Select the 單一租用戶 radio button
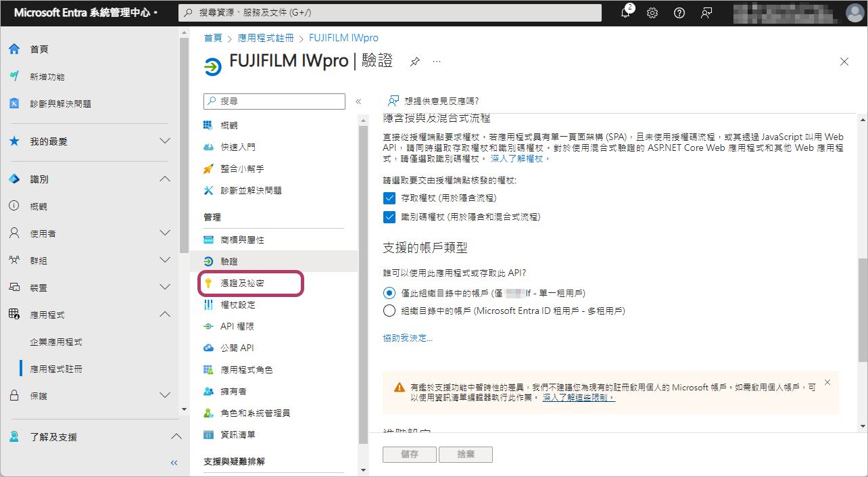Image resolution: width=868 pixels, height=477 pixels. (389, 293)
